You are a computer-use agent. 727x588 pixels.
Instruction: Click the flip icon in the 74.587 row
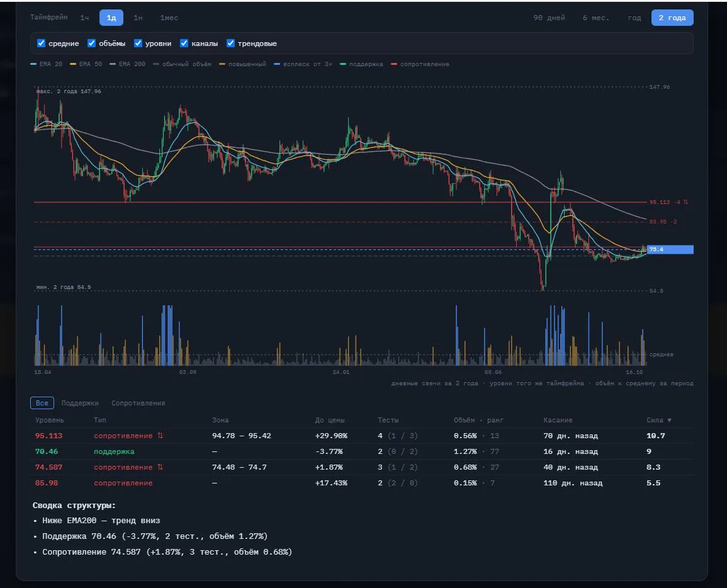pyautogui.click(x=160, y=467)
